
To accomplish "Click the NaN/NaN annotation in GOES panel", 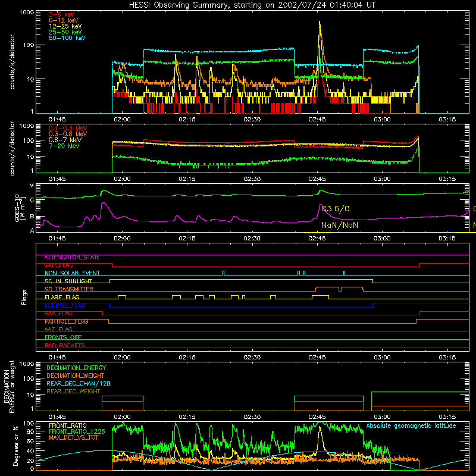I will (340, 226).
